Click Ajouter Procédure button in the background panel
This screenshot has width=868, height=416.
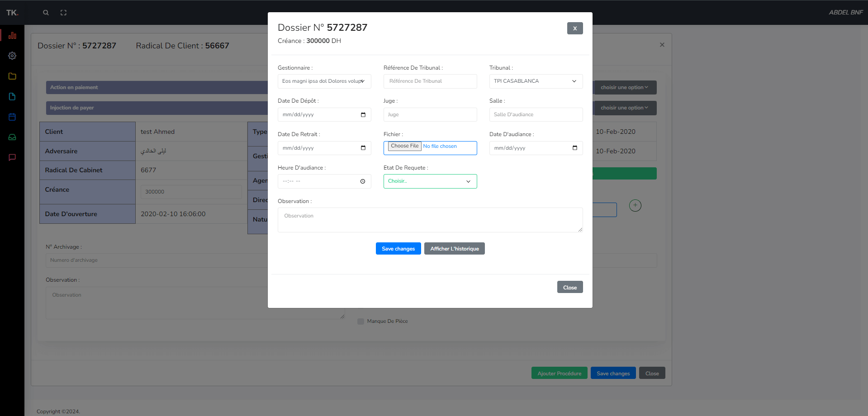click(x=560, y=373)
